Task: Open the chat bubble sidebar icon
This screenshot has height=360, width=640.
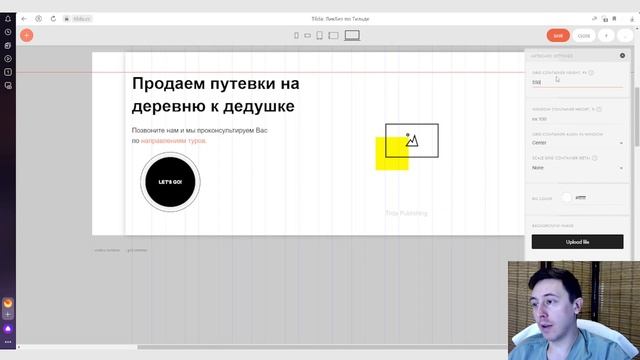Action: (8, 86)
